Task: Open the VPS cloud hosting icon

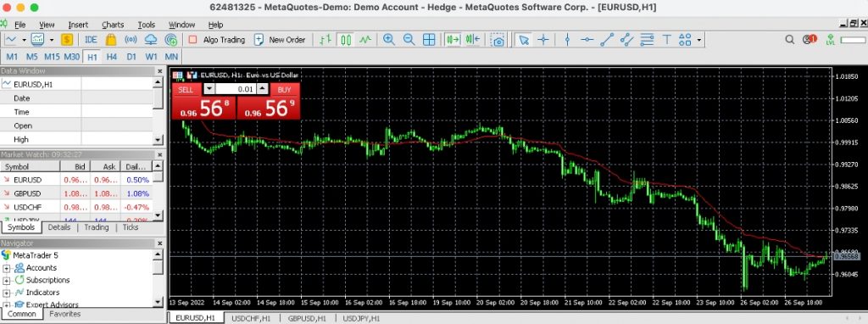Action: 151,39
